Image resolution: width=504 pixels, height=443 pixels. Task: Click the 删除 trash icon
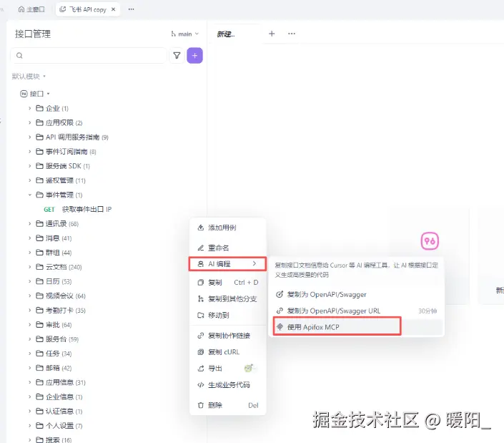[201, 405]
